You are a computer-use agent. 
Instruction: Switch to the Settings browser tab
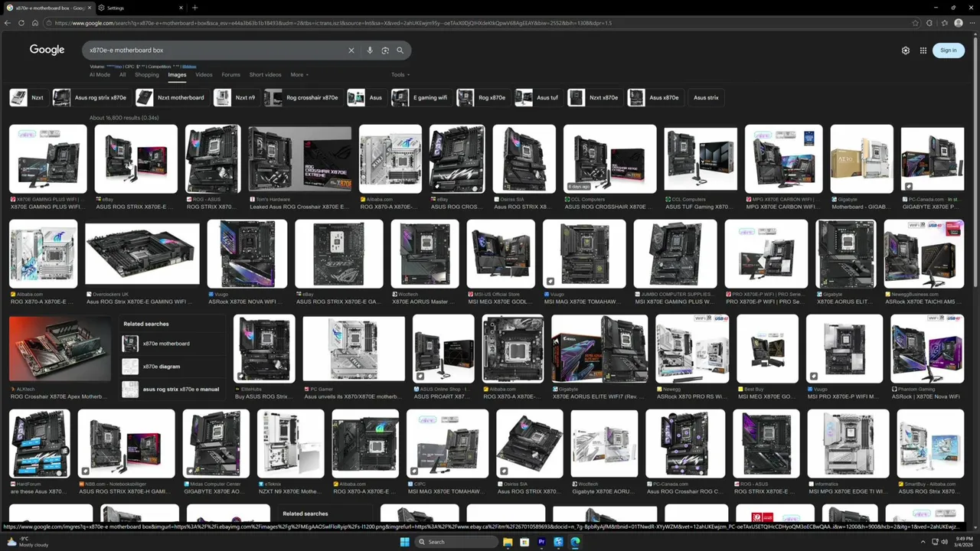(140, 8)
